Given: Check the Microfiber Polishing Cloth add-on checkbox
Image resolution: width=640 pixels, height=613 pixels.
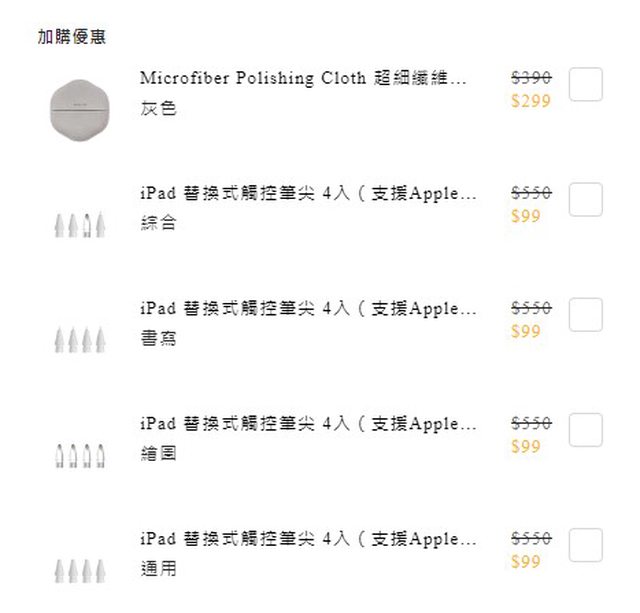Looking at the screenshot, I should click(585, 85).
